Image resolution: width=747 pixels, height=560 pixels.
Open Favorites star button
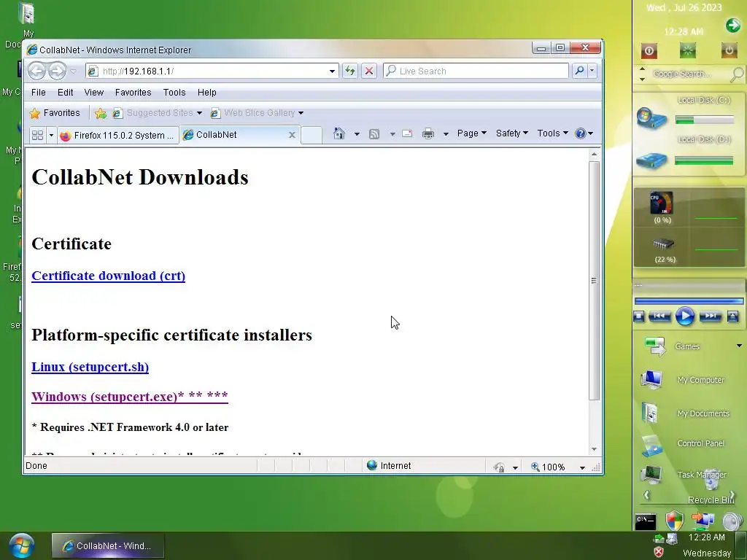tap(55, 113)
